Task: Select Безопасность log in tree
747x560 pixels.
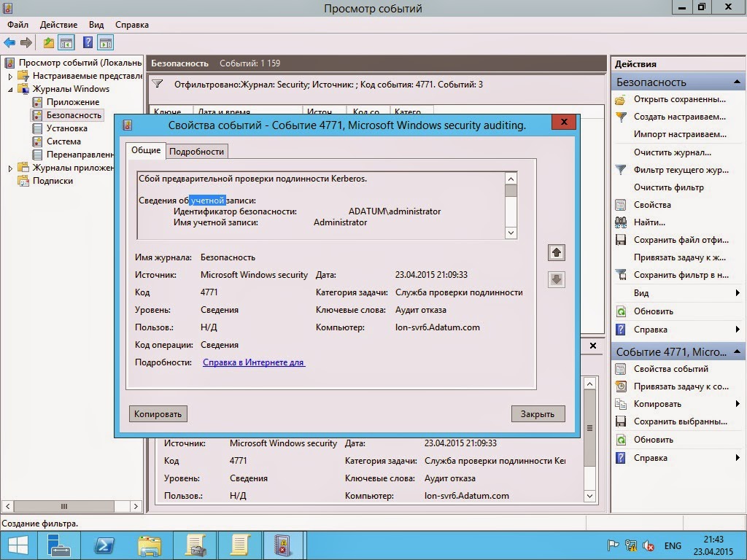Action: 74,115
